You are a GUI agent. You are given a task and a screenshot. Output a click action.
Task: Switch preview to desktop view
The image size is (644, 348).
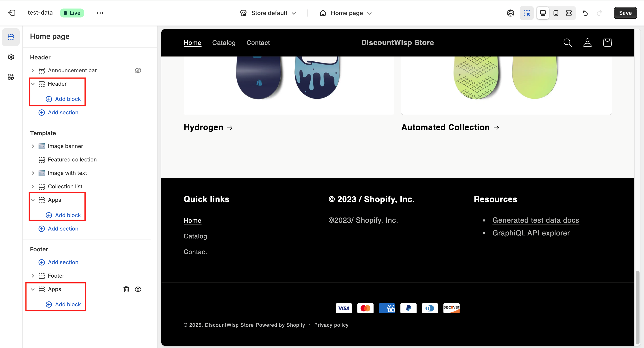coord(543,13)
